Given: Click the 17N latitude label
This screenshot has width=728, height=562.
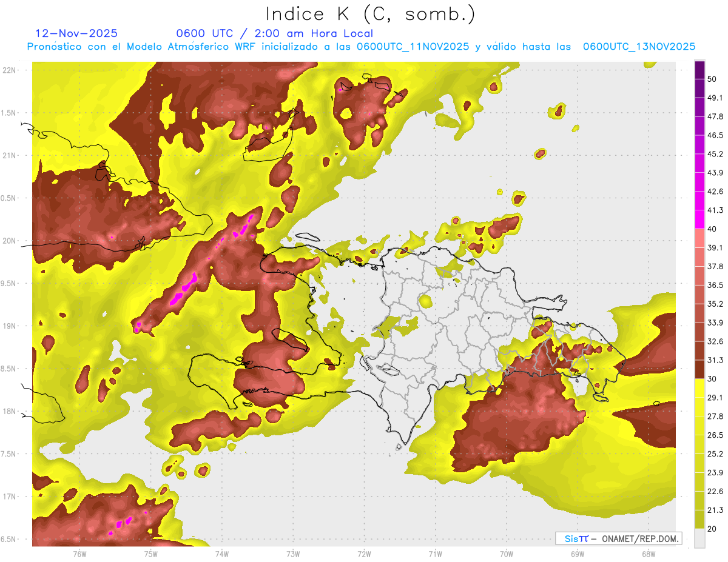Looking at the screenshot, I should click(10, 497).
